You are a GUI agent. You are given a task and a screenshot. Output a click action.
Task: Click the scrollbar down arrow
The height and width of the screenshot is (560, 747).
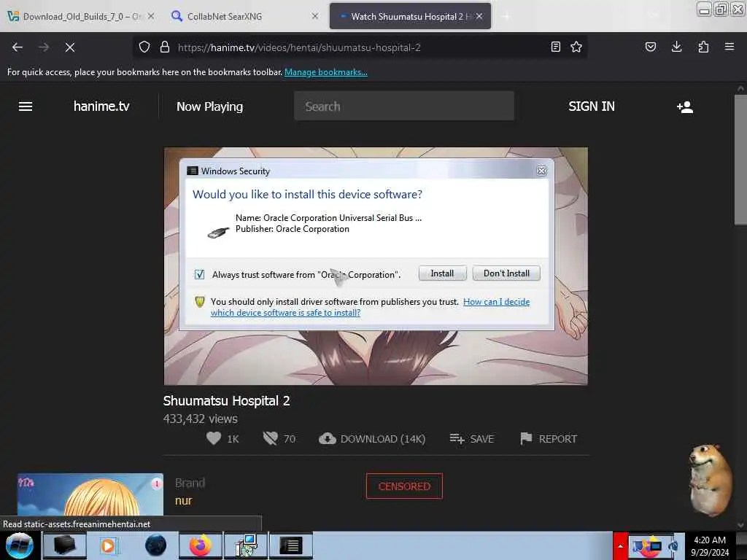(x=740, y=525)
